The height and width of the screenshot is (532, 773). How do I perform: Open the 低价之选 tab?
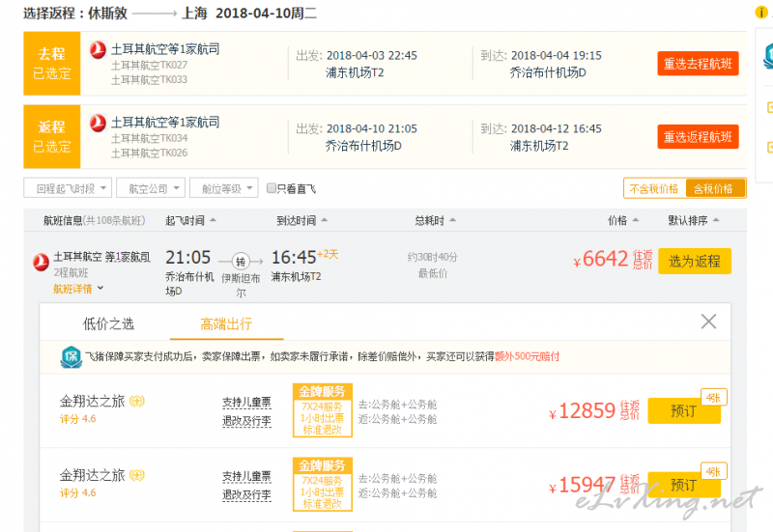108,323
